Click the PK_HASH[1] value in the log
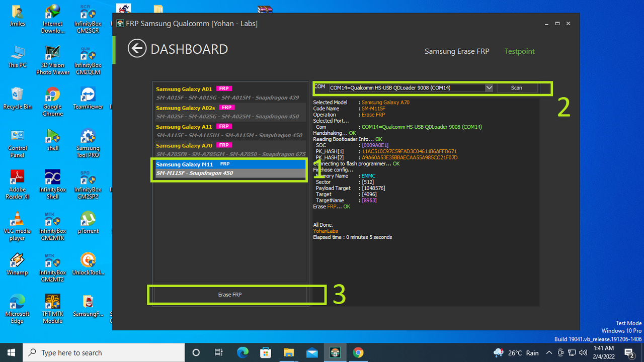The height and width of the screenshot is (362, 644). click(x=409, y=151)
